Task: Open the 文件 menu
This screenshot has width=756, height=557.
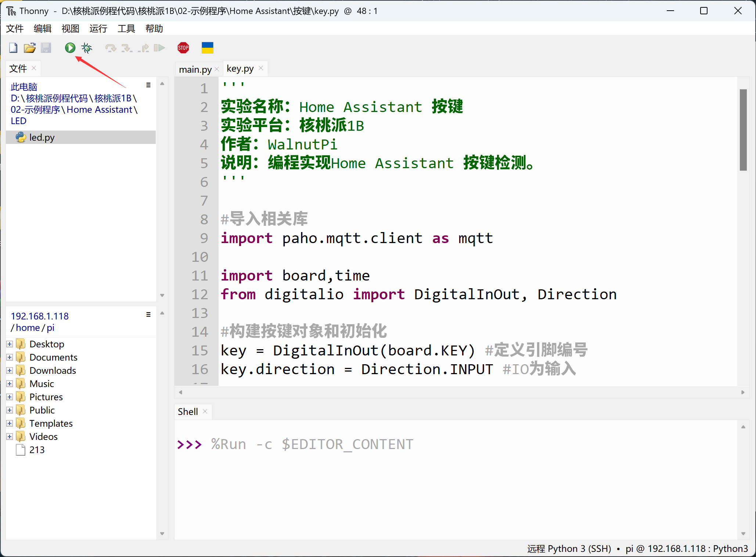Action: click(x=15, y=29)
